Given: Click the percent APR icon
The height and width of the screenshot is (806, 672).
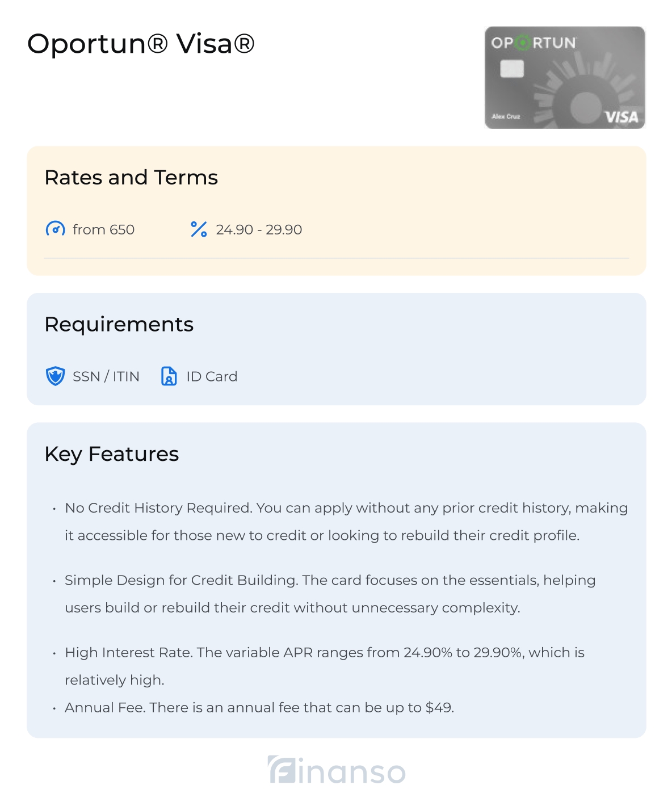Looking at the screenshot, I should 199,229.
